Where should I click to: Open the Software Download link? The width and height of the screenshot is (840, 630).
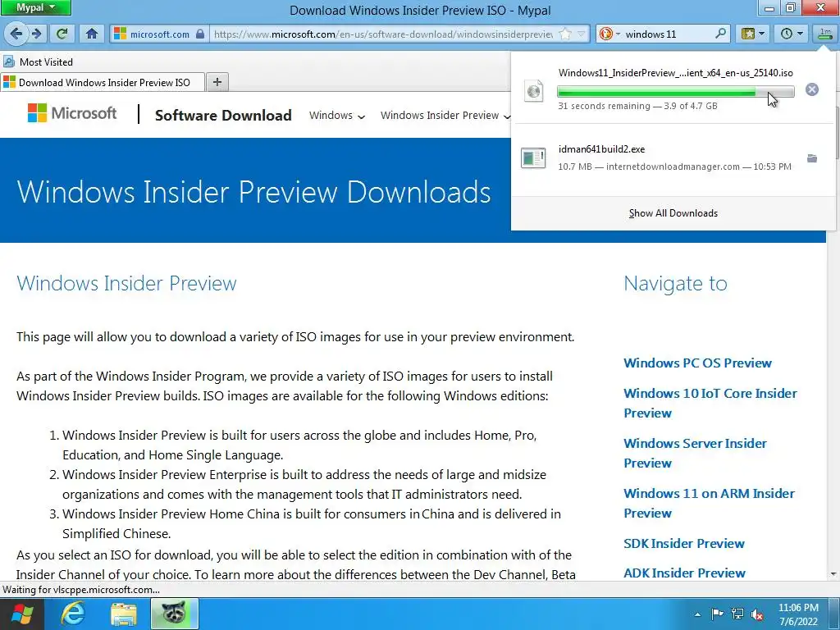(223, 115)
